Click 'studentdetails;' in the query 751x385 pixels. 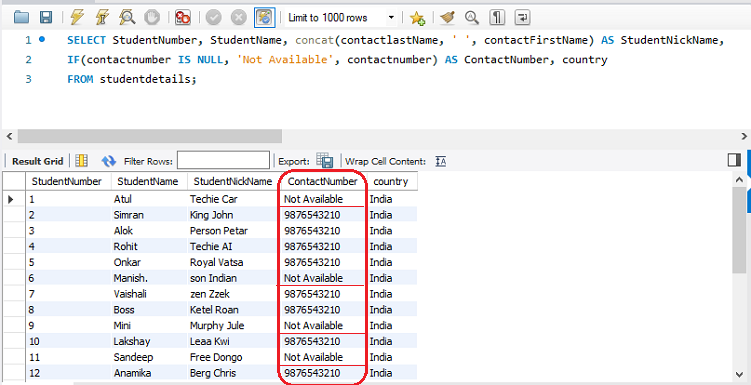click(148, 79)
